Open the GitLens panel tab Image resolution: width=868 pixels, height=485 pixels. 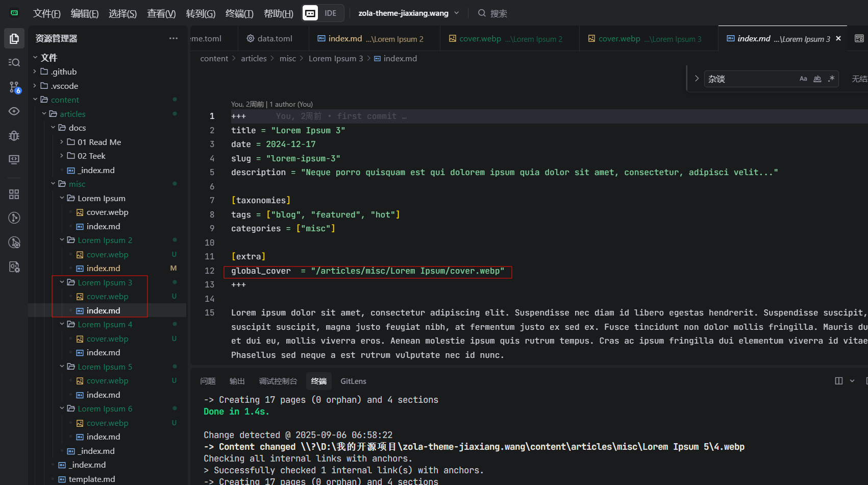coord(353,381)
